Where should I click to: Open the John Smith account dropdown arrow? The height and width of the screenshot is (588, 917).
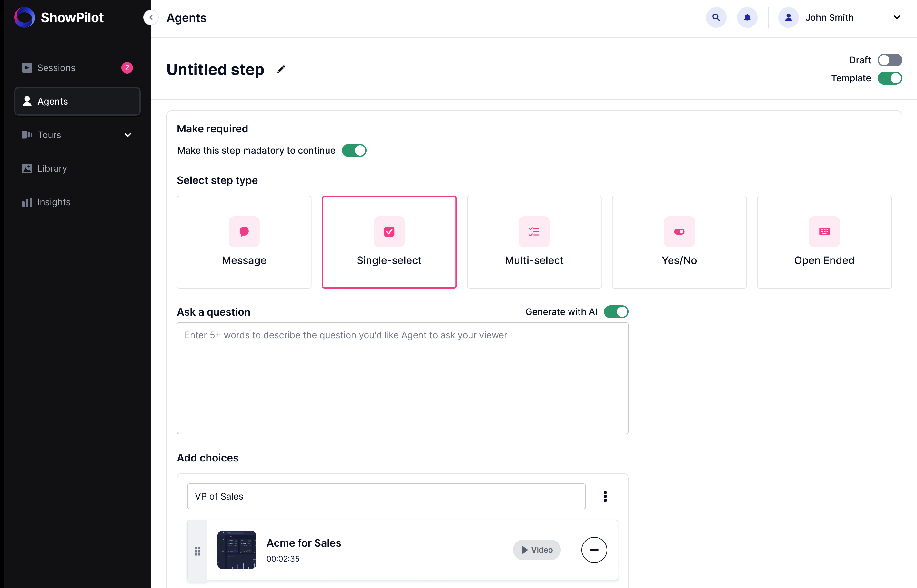click(x=896, y=17)
